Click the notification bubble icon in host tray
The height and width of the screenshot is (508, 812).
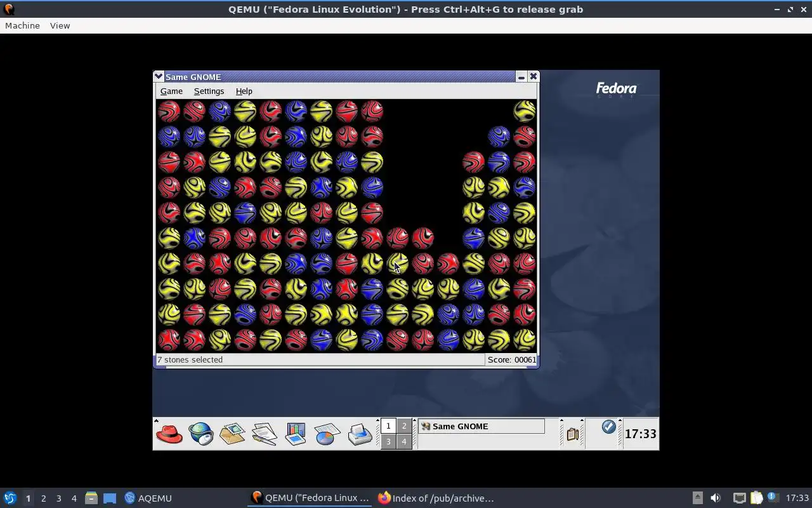[x=773, y=497]
